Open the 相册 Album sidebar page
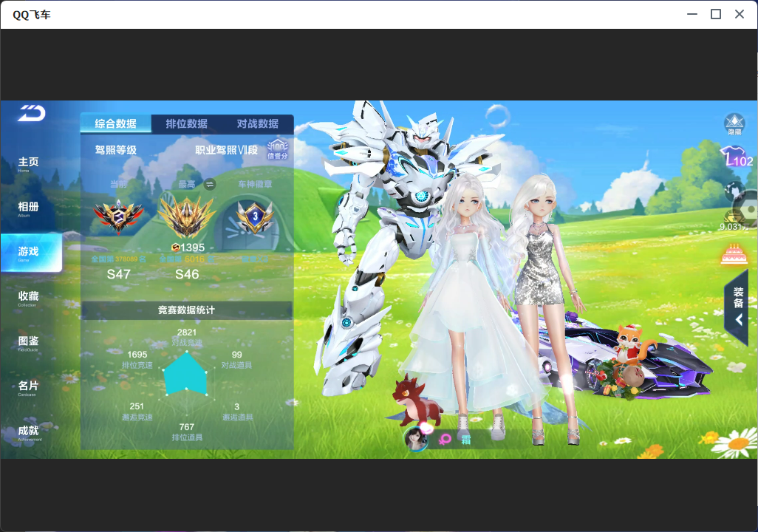Viewport: 758px width, 532px height. (28, 209)
